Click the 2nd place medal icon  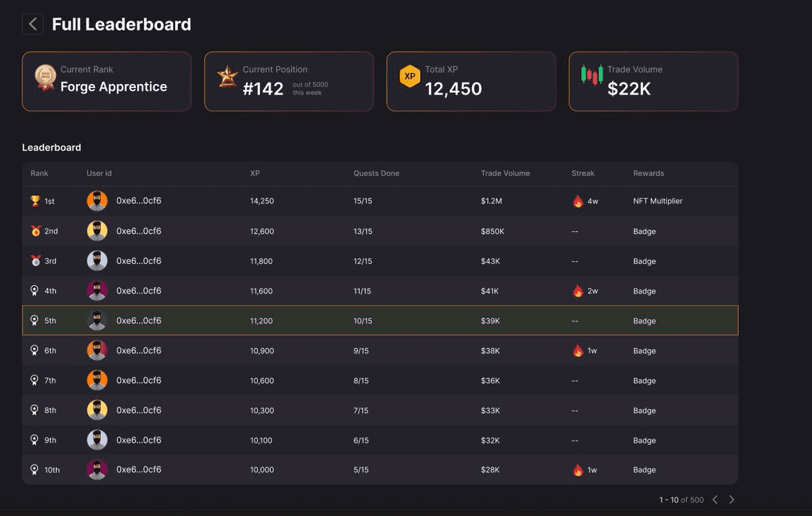35,231
